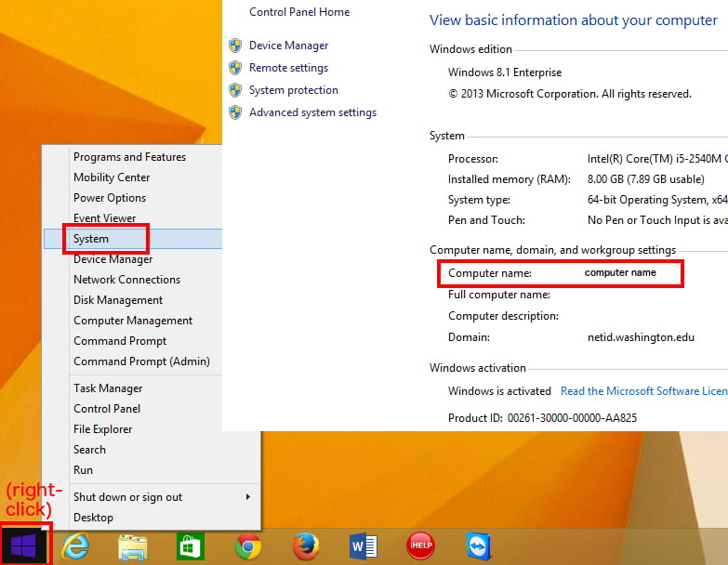The width and height of the screenshot is (728, 565).
Task: Click the 'Computer description:' label
Action: (503, 316)
